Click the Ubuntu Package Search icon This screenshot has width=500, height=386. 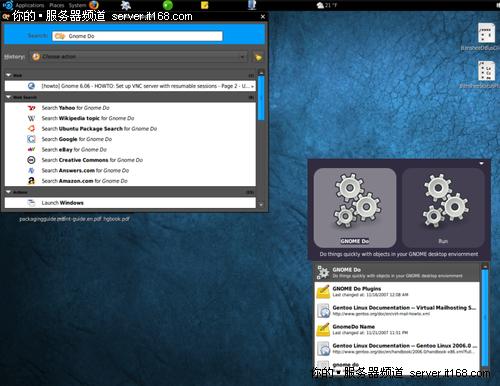pyautogui.click(x=31, y=129)
